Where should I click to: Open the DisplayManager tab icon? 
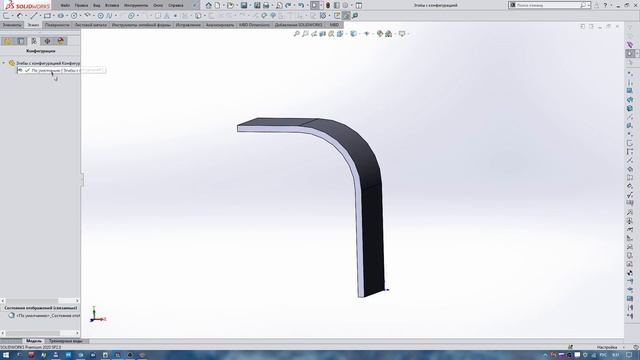click(61, 41)
